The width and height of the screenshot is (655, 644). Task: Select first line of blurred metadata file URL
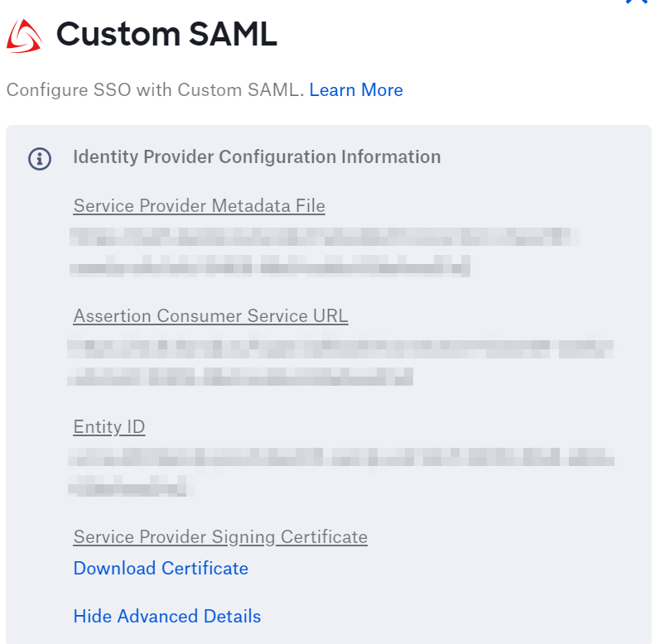click(324, 237)
